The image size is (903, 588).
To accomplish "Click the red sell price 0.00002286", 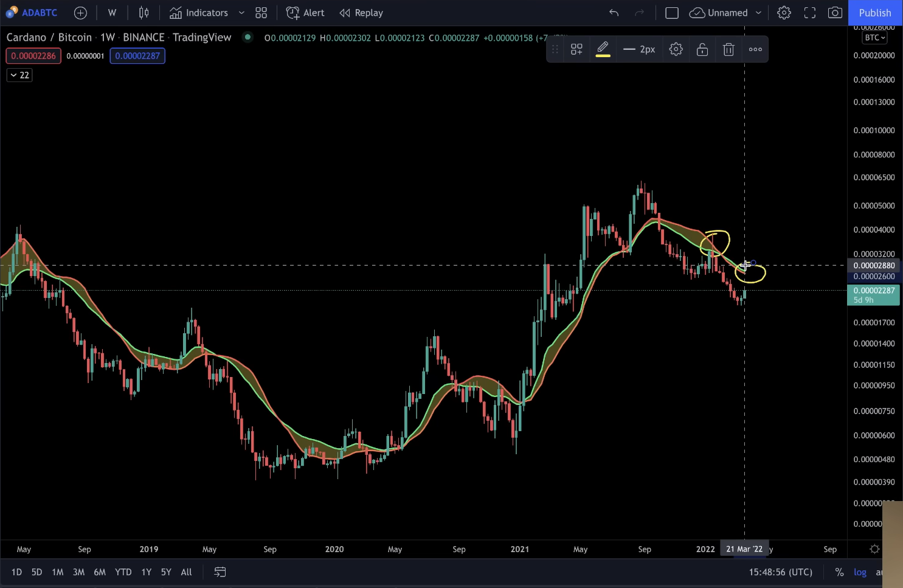I will (x=33, y=56).
